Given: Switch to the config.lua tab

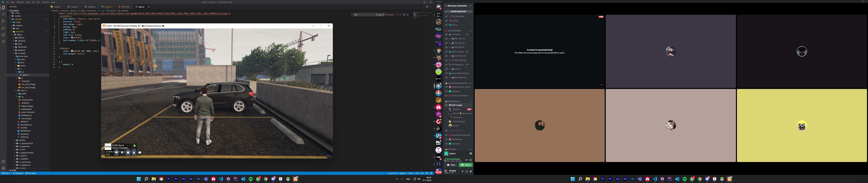Looking at the screenshot, I should 91,7.
